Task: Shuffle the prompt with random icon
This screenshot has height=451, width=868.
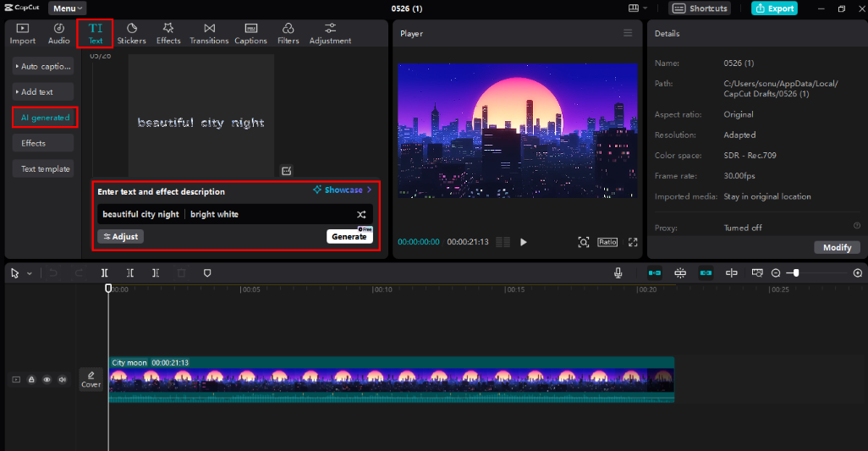Action: [x=361, y=214]
